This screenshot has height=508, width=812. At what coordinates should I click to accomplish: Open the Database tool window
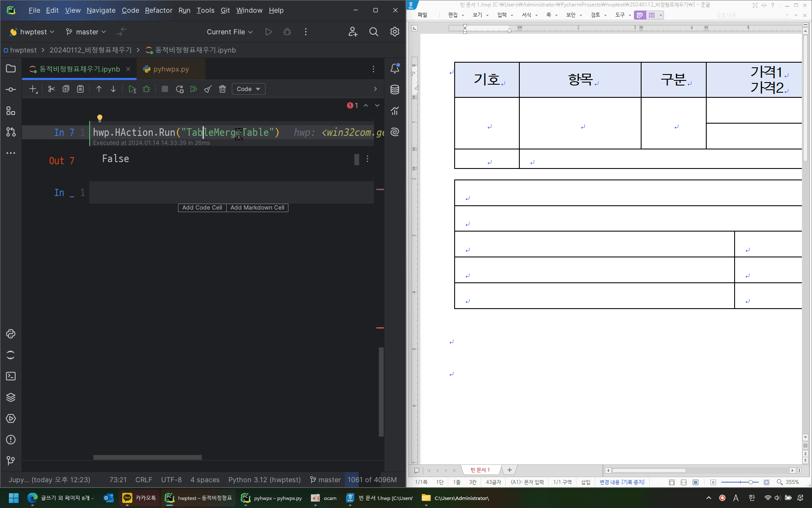click(x=395, y=89)
